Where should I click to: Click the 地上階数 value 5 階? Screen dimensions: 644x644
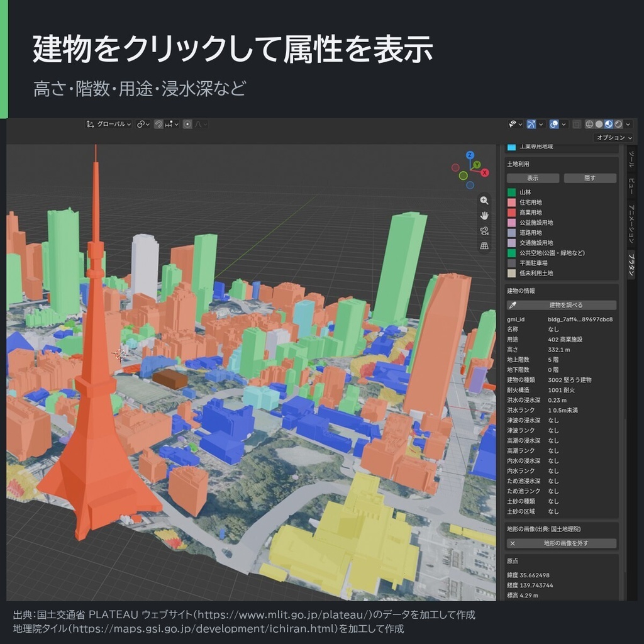[553, 360]
